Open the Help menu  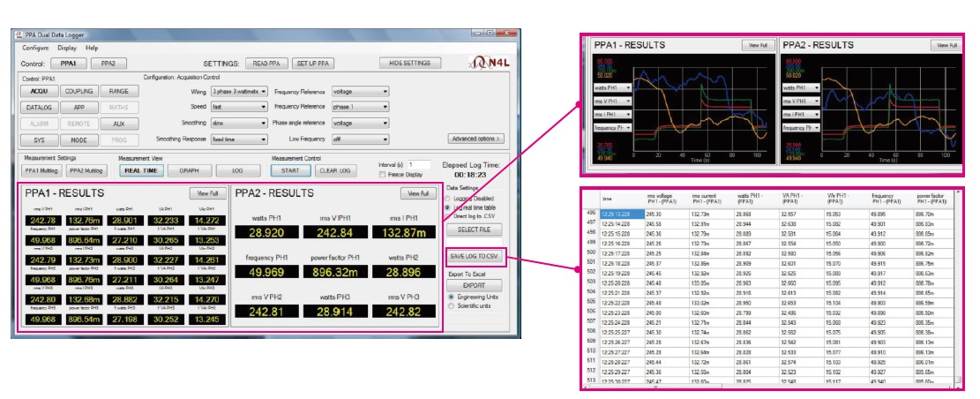[92, 48]
